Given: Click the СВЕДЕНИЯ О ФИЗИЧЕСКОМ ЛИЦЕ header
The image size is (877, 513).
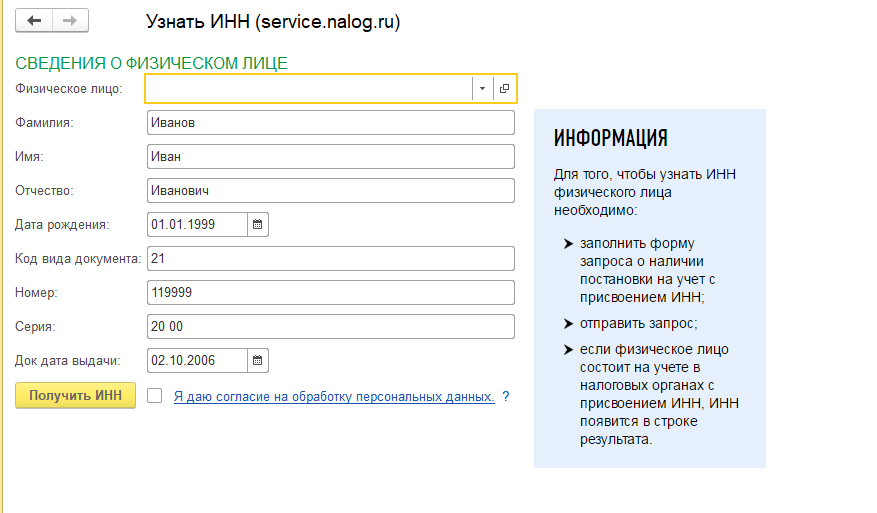Looking at the screenshot, I should 152,63.
